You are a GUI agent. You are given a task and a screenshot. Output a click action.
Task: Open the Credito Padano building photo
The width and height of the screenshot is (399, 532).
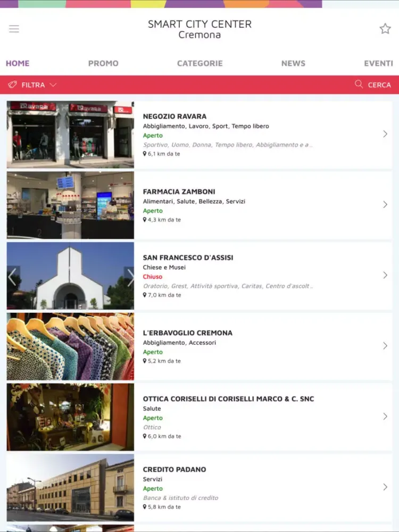(70, 487)
